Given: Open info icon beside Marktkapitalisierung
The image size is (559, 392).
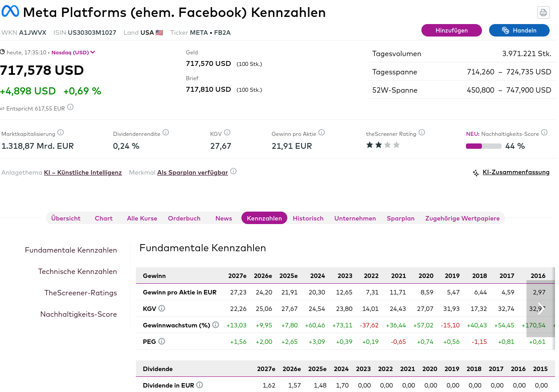Looking at the screenshot, I should pos(61,133).
